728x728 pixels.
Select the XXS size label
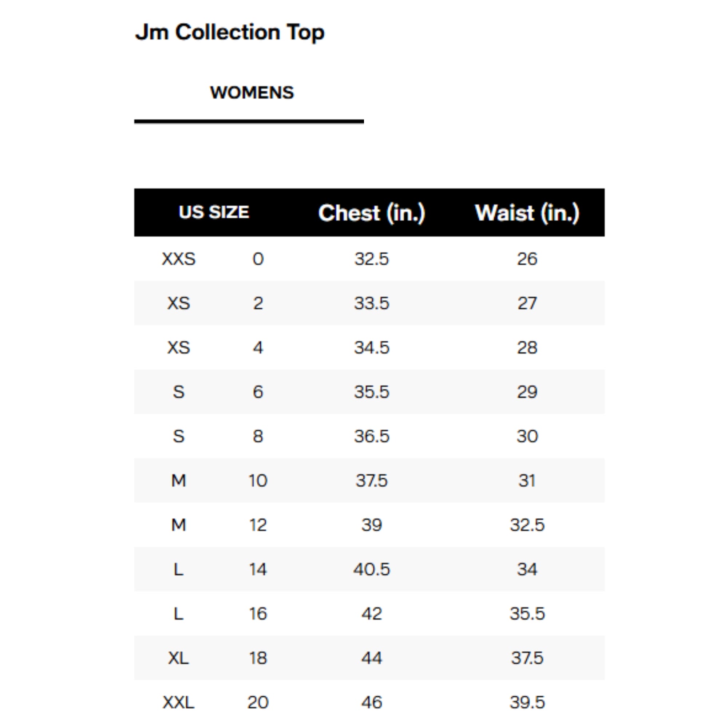point(179,259)
